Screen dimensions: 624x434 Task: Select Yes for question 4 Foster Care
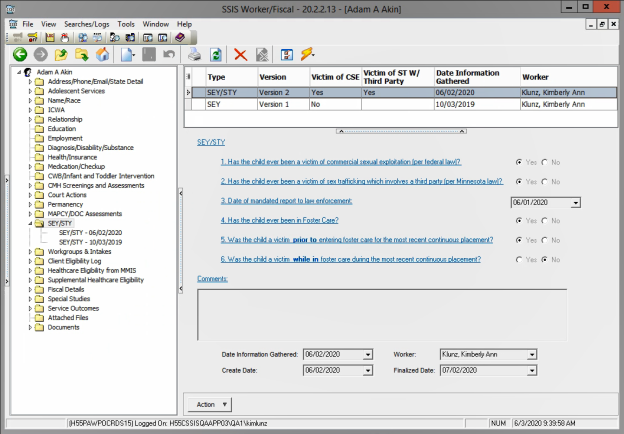(519, 220)
